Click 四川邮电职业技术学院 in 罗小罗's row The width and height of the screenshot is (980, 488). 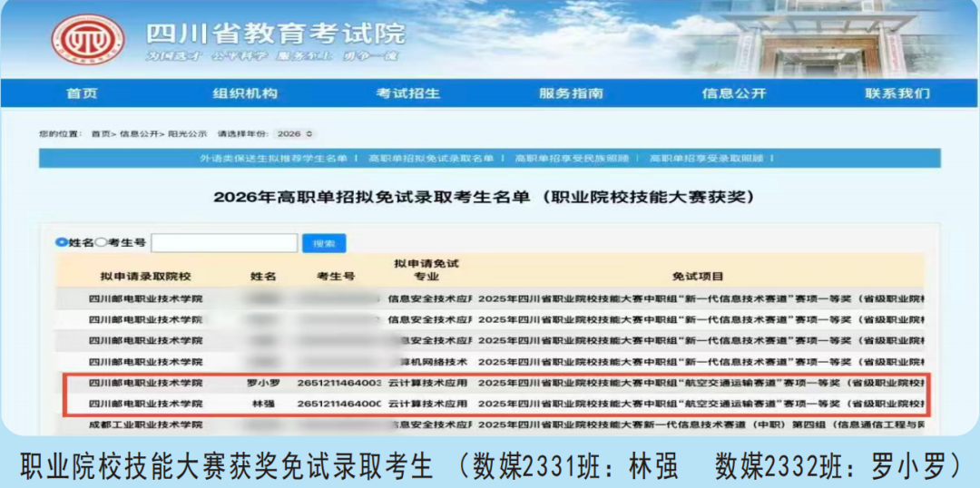[145, 383]
